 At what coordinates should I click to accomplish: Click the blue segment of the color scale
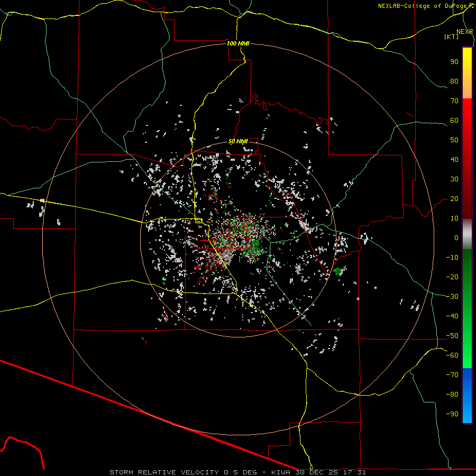pyautogui.click(x=467, y=395)
